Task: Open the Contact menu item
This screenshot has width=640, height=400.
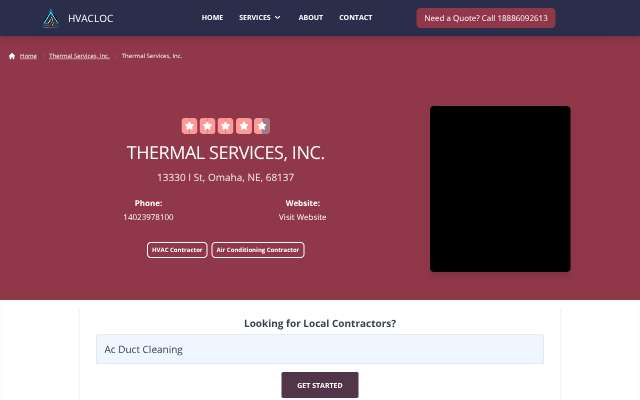Action: (356, 18)
